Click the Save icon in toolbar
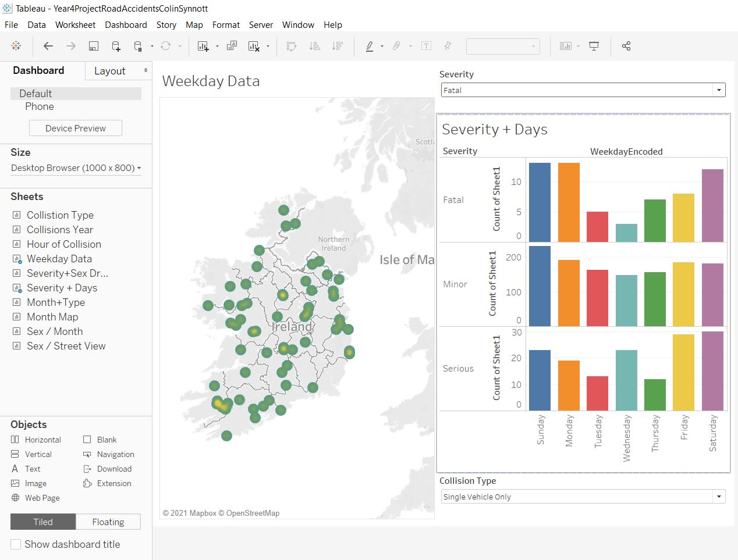Screen dimensions: 738x560 (x=93, y=46)
